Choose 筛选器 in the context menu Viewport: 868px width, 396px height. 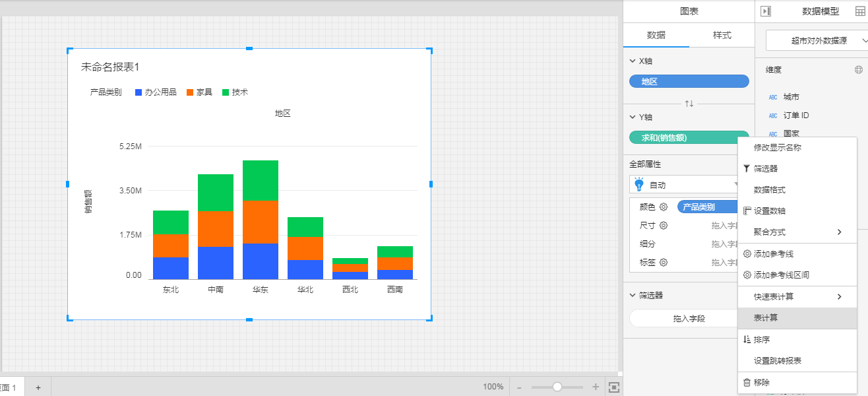[x=797, y=169]
